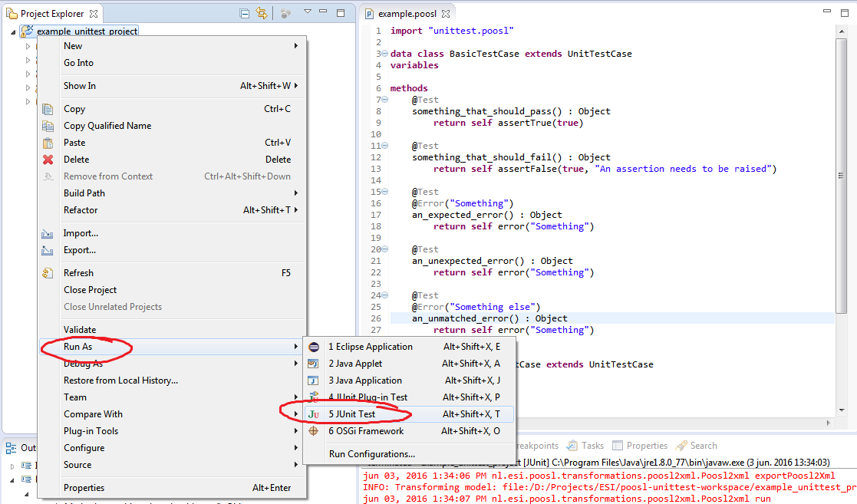Viewport: 857px width, 504px height.
Task: Select Close Project in the context menu
Action: [172, 290]
